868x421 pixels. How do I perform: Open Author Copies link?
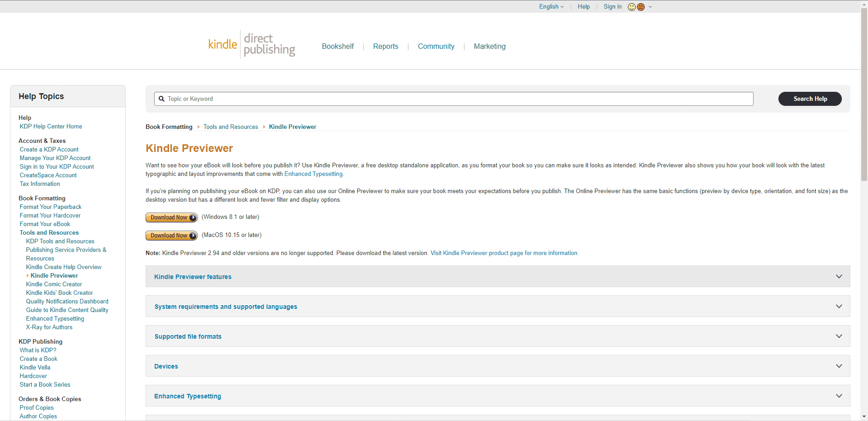(38, 416)
